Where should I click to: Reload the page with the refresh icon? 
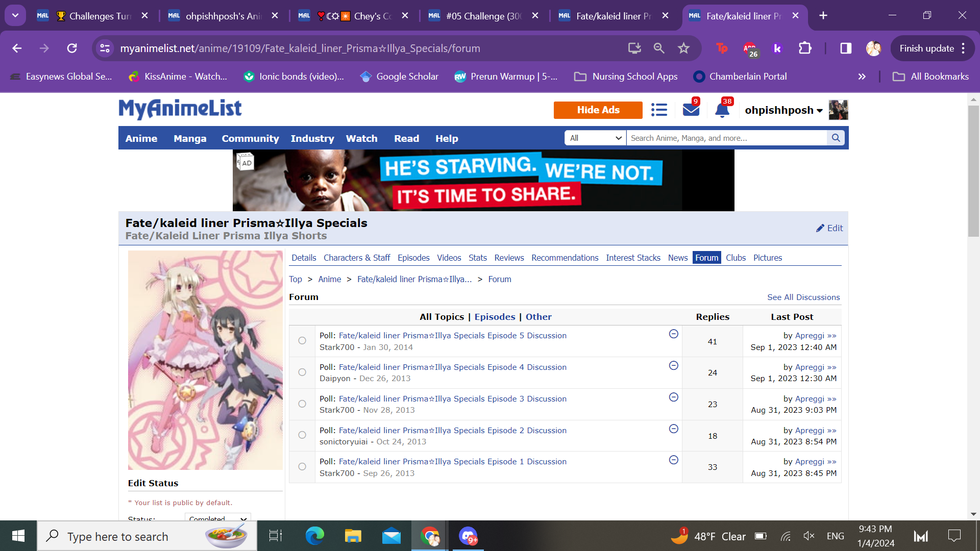(72, 48)
